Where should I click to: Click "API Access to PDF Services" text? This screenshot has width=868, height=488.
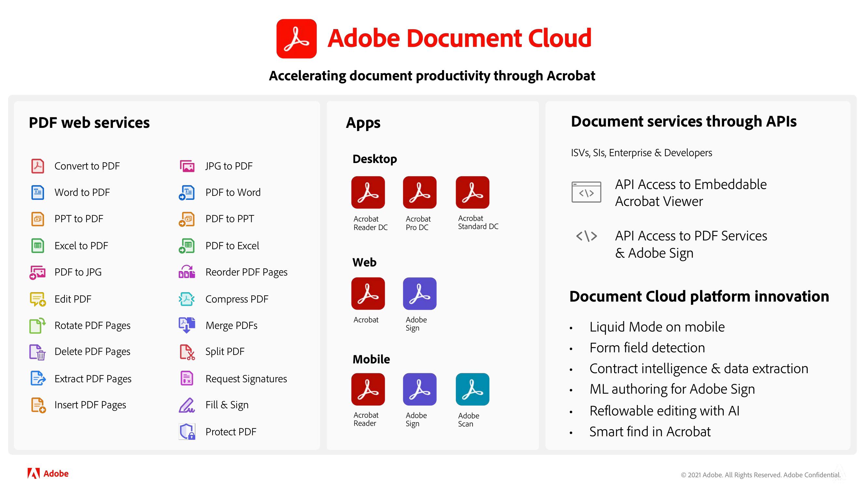click(691, 236)
